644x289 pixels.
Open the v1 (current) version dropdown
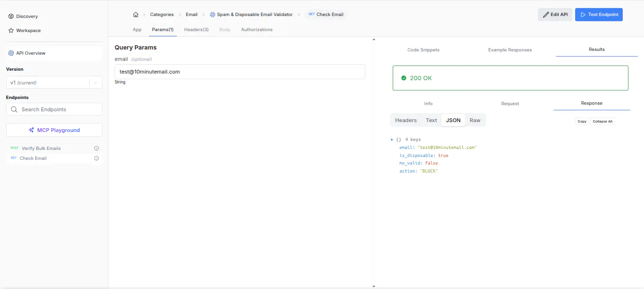[x=54, y=83]
